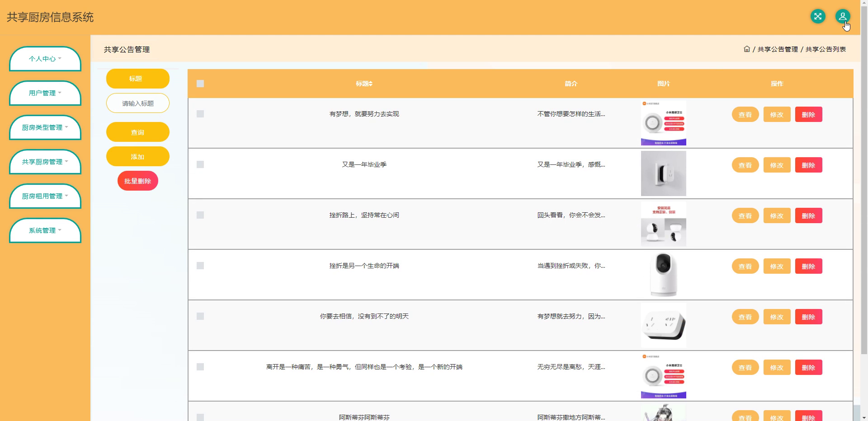The height and width of the screenshot is (421, 868).
Task: Open the two cameras image for 挫折路上
Action: pyautogui.click(x=663, y=224)
